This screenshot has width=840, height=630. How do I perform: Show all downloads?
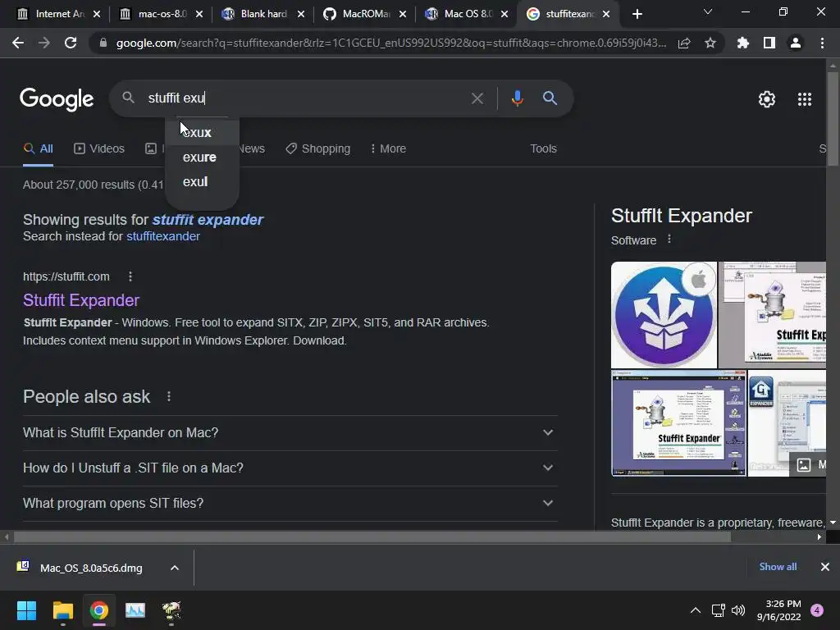coord(778,567)
